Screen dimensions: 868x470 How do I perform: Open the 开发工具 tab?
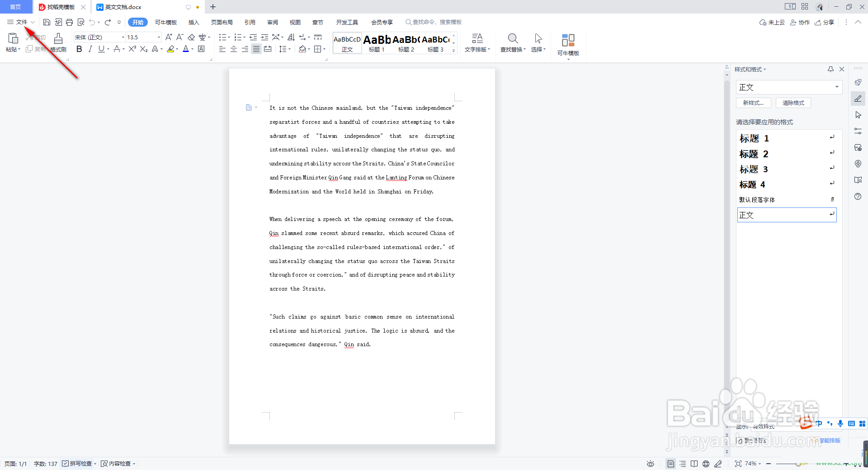click(347, 22)
